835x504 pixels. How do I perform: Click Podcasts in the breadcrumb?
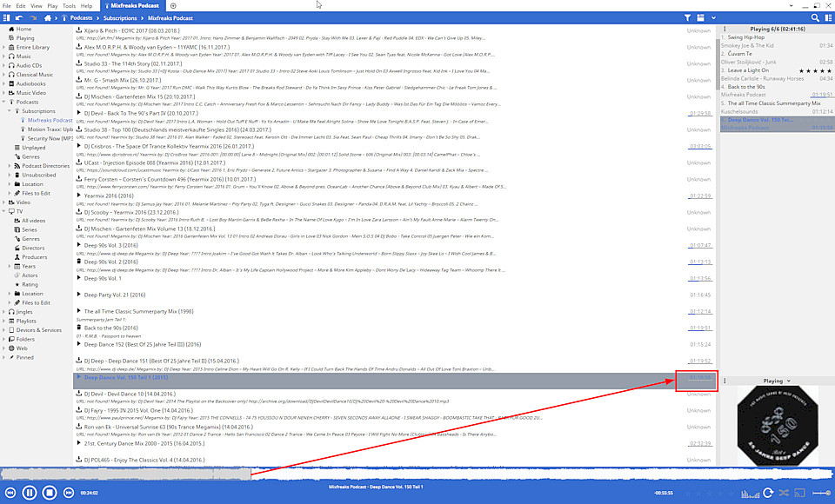[x=81, y=17]
